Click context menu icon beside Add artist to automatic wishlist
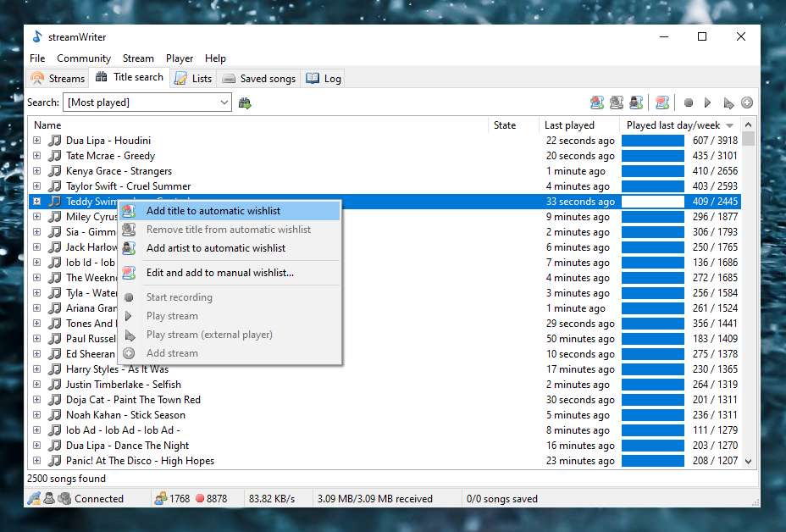The image size is (786, 532). pyautogui.click(x=130, y=247)
